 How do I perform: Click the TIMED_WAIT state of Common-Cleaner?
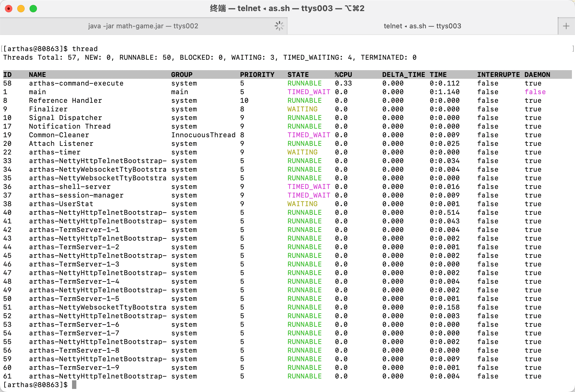click(x=309, y=135)
